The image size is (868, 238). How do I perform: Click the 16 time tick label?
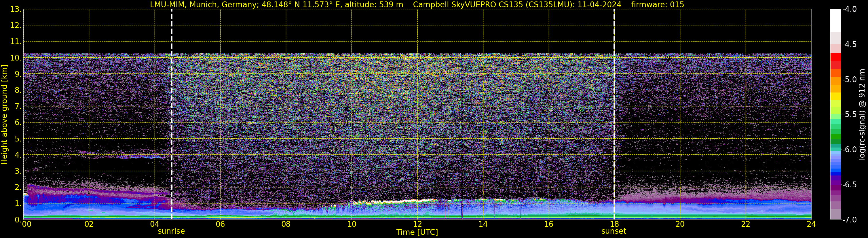pyautogui.click(x=549, y=224)
